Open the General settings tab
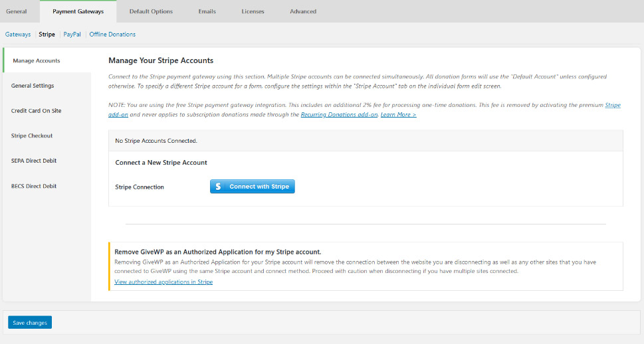 (x=17, y=11)
